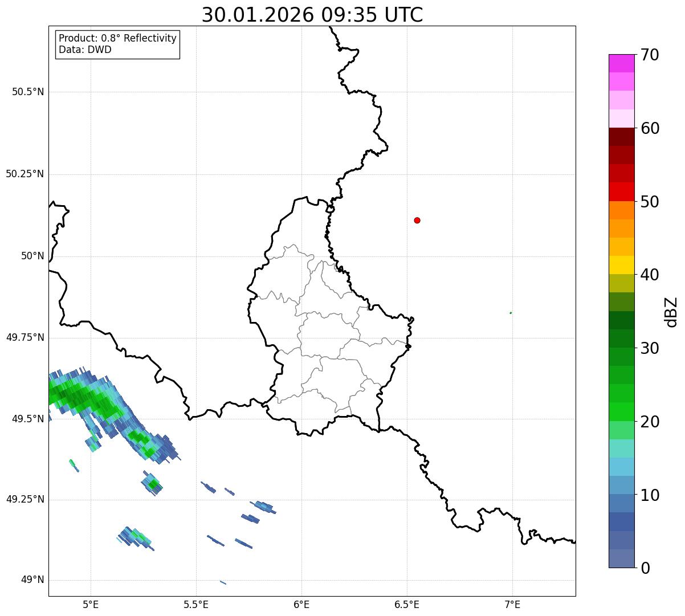Click the isolated echo cell above 49.25°N gridline
This screenshot has height=616, width=685.
152,483
